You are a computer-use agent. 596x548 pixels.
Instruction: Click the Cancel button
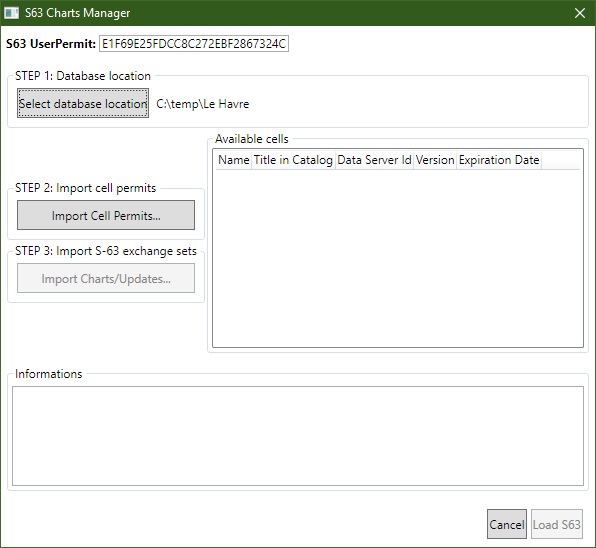click(507, 524)
